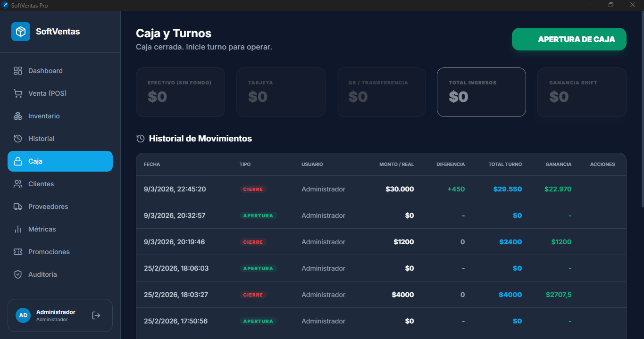Click the shopping cart icon for Venta (POS)
Viewport: 644px width, 339px height.
coord(18,93)
